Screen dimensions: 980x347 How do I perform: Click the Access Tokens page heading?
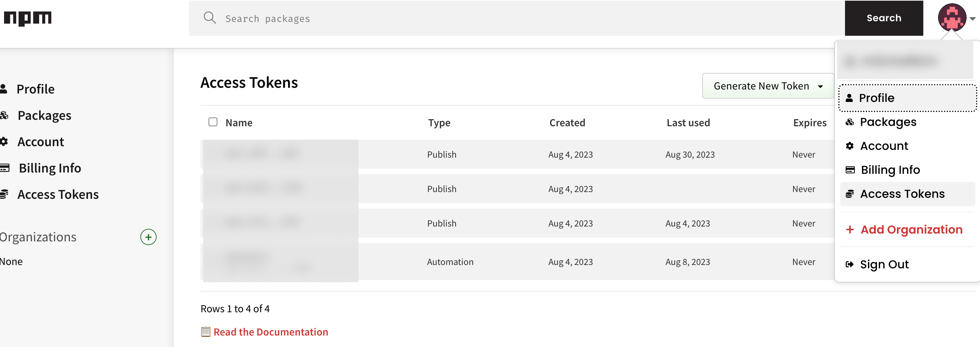point(249,83)
